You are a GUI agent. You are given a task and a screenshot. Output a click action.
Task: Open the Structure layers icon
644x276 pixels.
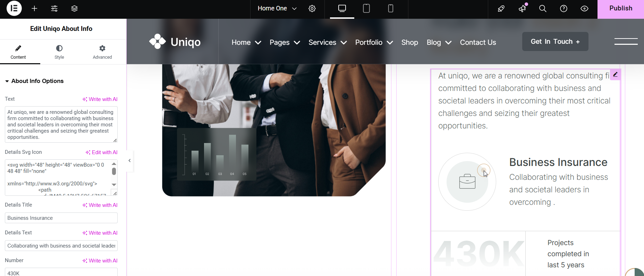point(74,9)
